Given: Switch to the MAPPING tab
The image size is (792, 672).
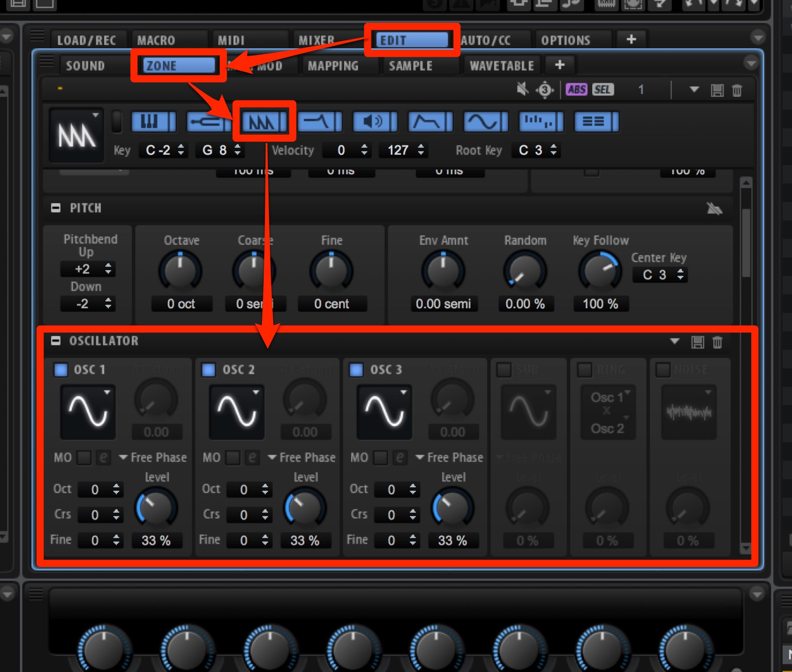Looking at the screenshot, I should click(x=333, y=66).
